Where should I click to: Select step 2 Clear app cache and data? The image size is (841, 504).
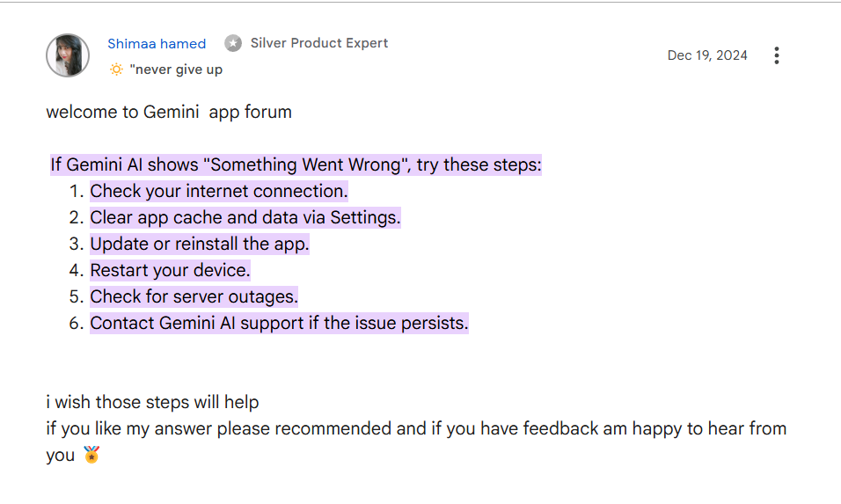tap(245, 217)
